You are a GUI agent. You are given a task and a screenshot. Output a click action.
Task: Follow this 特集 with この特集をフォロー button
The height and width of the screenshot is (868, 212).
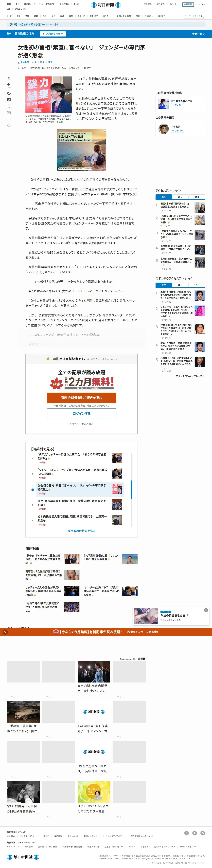[x=53, y=34]
